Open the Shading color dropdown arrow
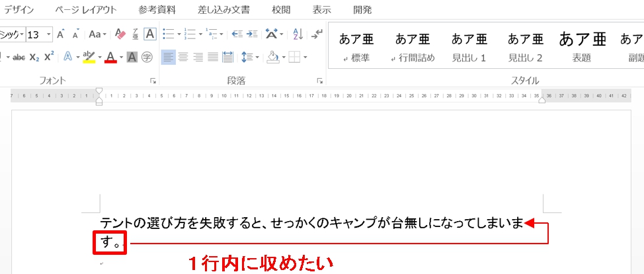The height and width of the screenshot is (274, 644). [x=283, y=57]
